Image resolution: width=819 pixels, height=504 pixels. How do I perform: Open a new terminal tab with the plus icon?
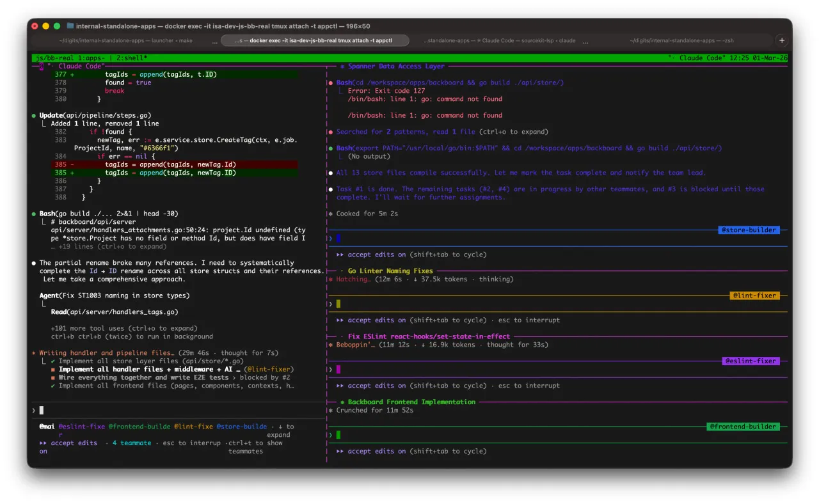coord(781,40)
